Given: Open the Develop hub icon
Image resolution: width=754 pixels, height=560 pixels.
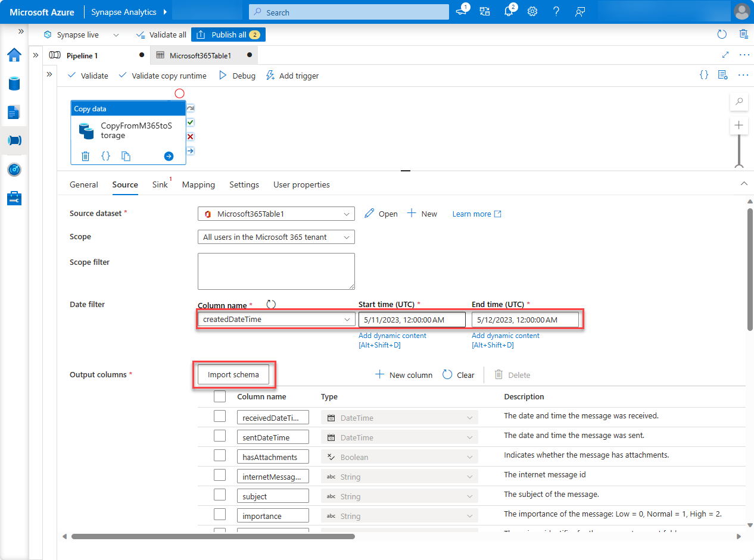Looking at the screenshot, I should [x=14, y=112].
